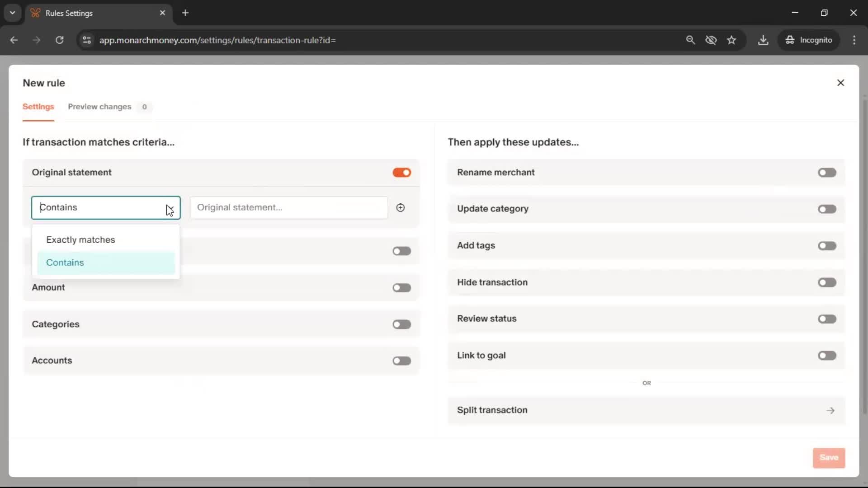Disable the Original statement toggle
The height and width of the screenshot is (488, 868).
(x=401, y=173)
